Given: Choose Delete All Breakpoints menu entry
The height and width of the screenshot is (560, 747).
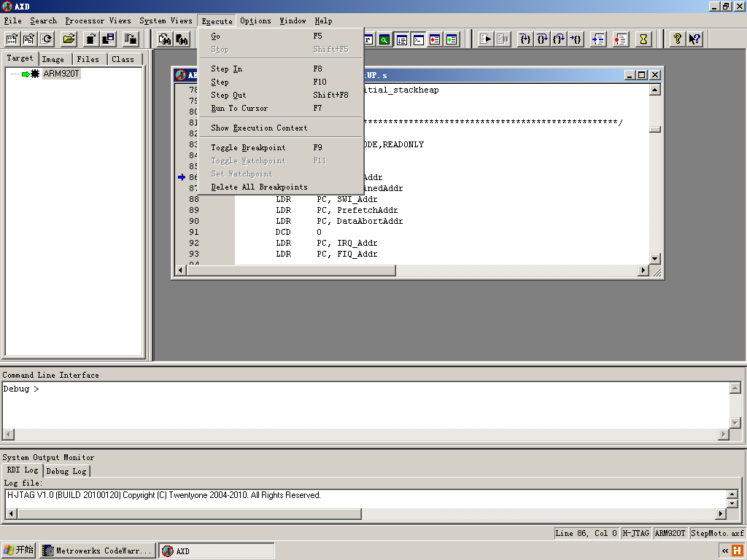Looking at the screenshot, I should pos(281,187).
